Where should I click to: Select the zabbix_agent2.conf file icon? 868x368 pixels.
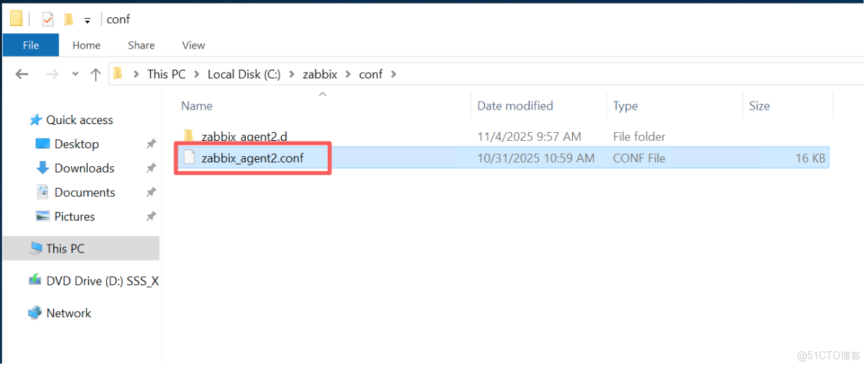coord(189,158)
